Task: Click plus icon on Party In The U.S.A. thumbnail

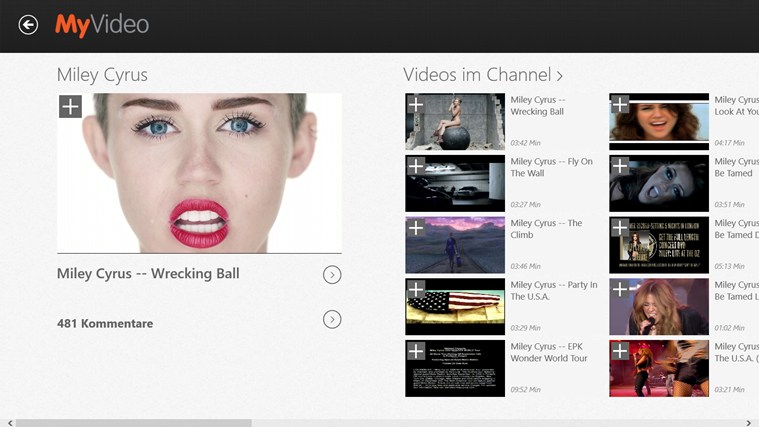Action: pos(416,290)
